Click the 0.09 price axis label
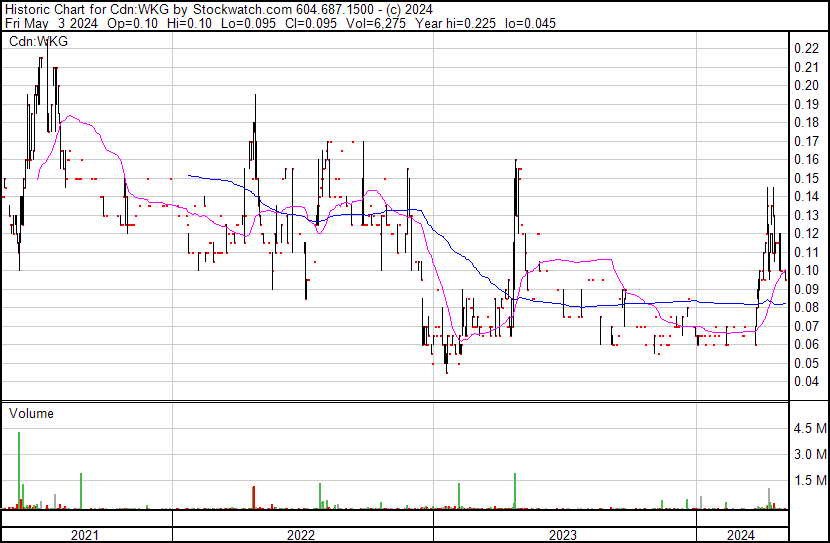 pos(806,289)
